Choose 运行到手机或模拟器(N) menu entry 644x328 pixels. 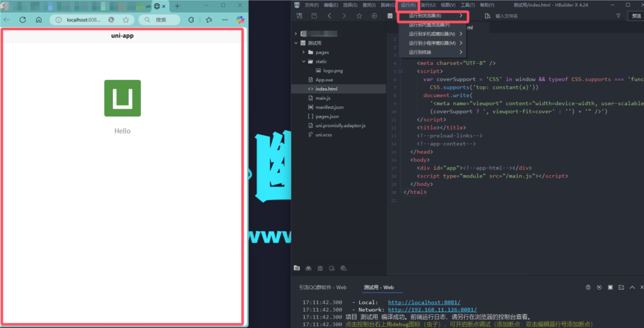(433, 34)
